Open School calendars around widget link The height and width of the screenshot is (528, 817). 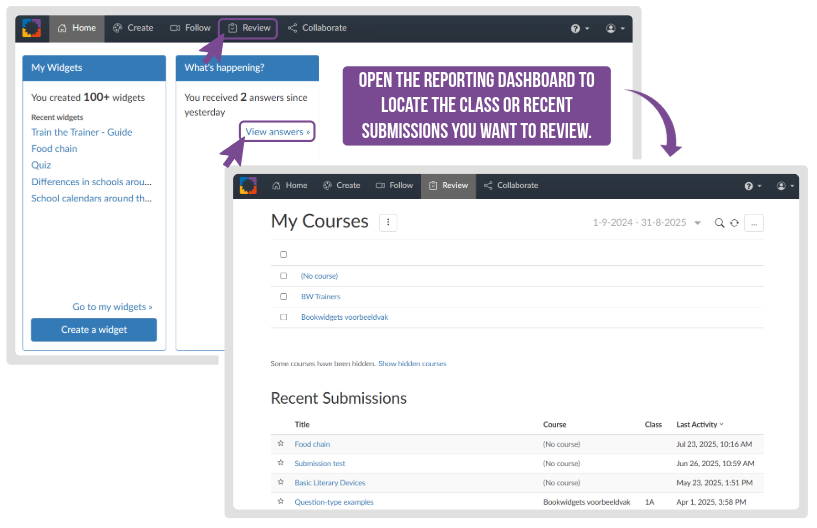(91, 199)
